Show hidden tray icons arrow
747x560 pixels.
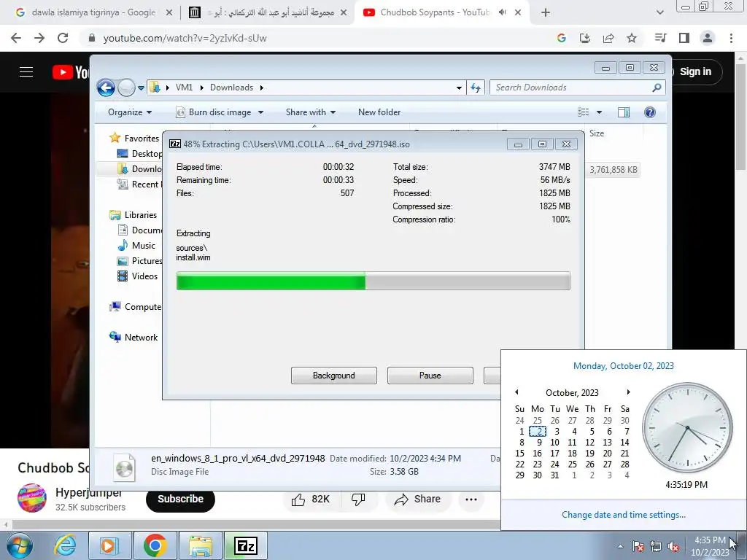click(x=620, y=546)
